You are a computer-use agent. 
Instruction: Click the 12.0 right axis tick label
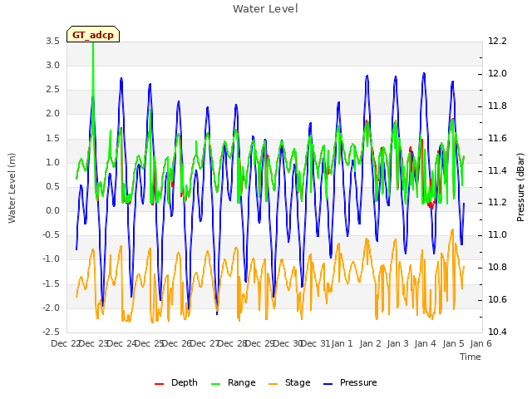point(497,73)
